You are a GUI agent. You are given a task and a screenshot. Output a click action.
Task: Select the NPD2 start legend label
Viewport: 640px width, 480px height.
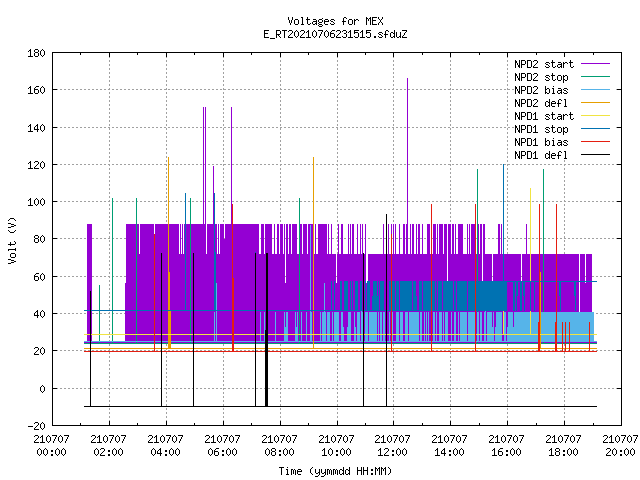(x=544, y=64)
